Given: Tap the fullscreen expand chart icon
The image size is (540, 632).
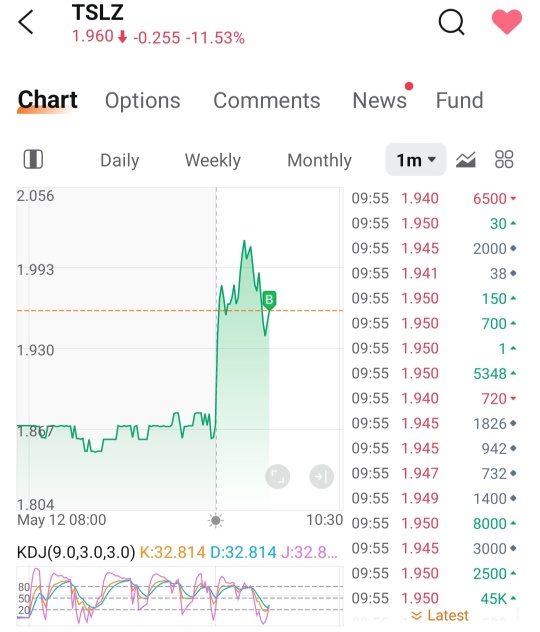Looking at the screenshot, I should coord(278,476).
